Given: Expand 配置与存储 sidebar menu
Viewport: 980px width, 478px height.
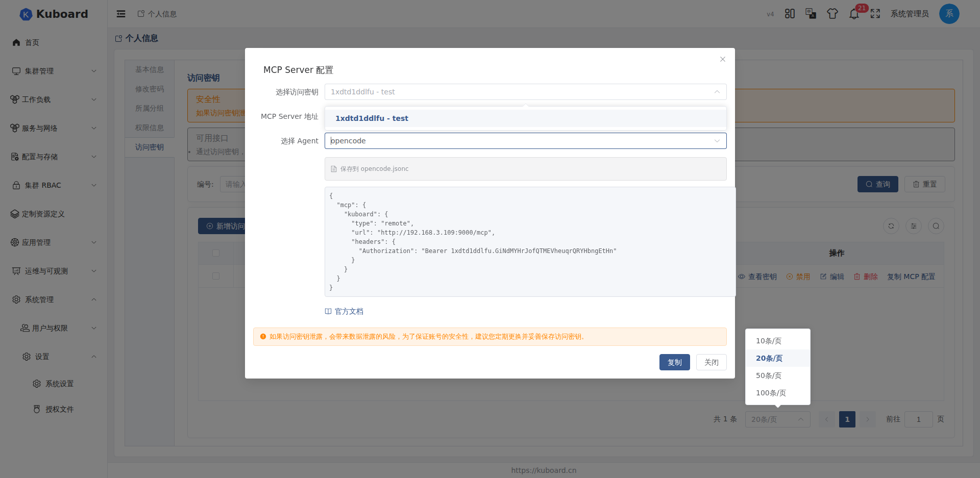Looking at the screenshot, I should pyautogui.click(x=54, y=157).
